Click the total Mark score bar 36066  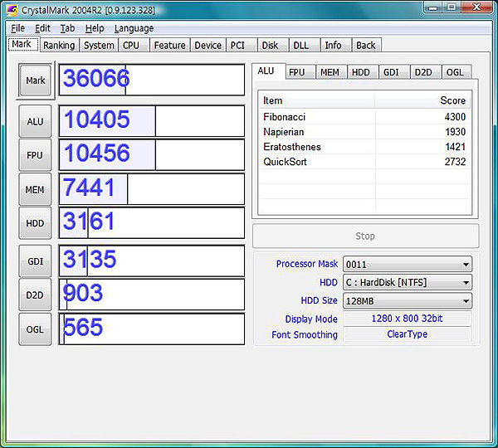(x=152, y=80)
